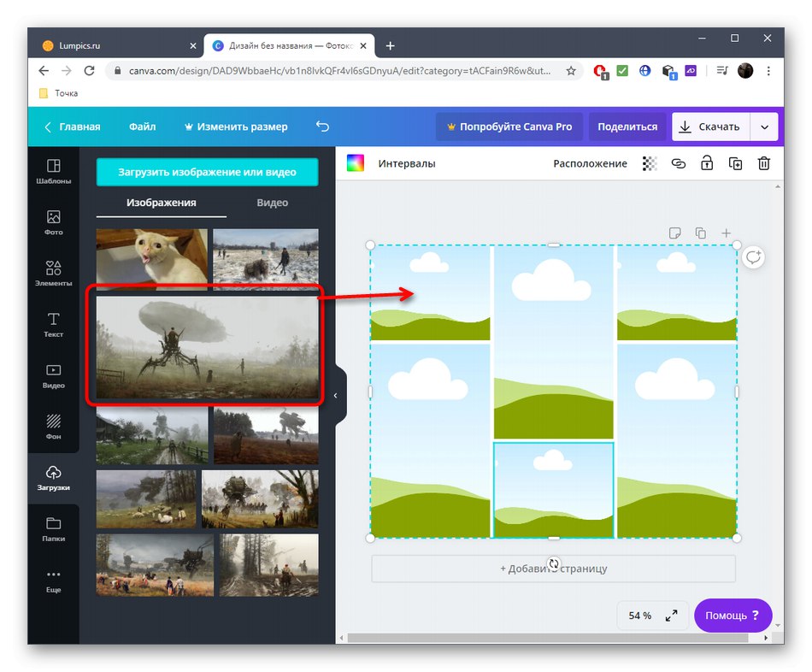Open the page notes icon
Screen dimensions: 812x672
[674, 233]
